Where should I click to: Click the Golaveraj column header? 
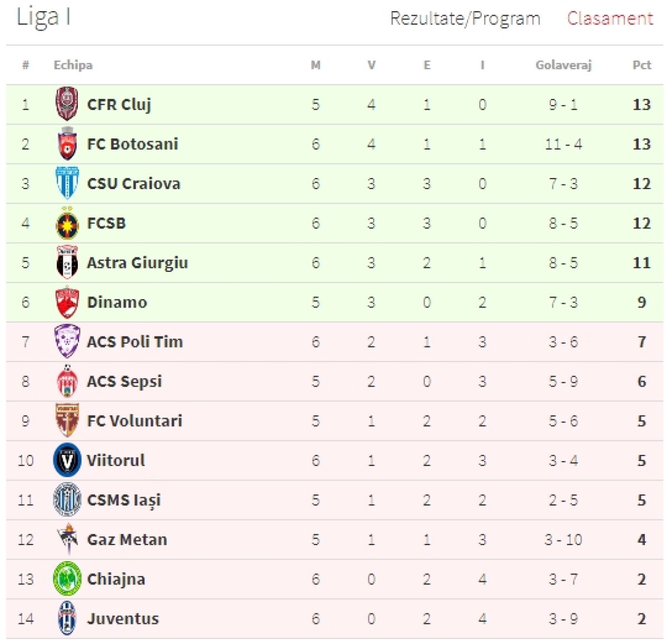[563, 65]
